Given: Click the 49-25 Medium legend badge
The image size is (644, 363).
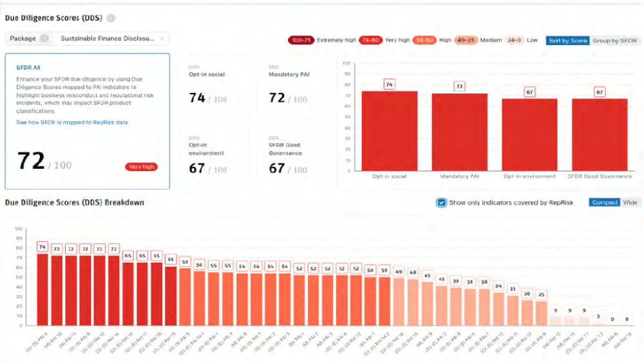Looking at the screenshot, I should click(x=466, y=40).
